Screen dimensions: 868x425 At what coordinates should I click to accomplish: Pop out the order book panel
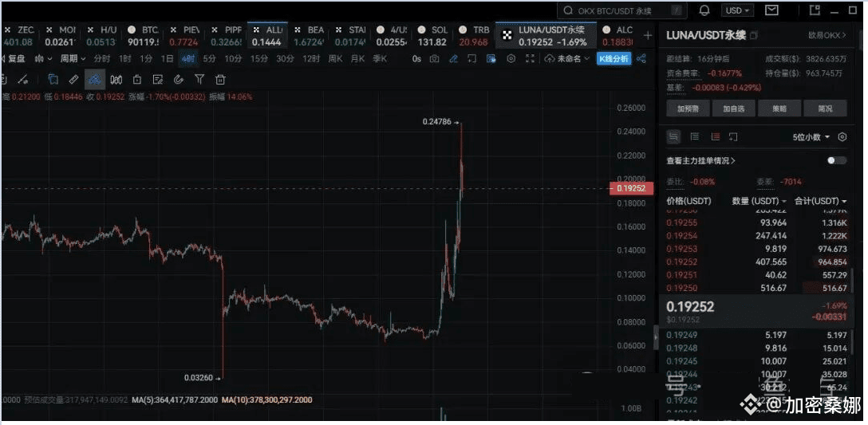tap(733, 136)
